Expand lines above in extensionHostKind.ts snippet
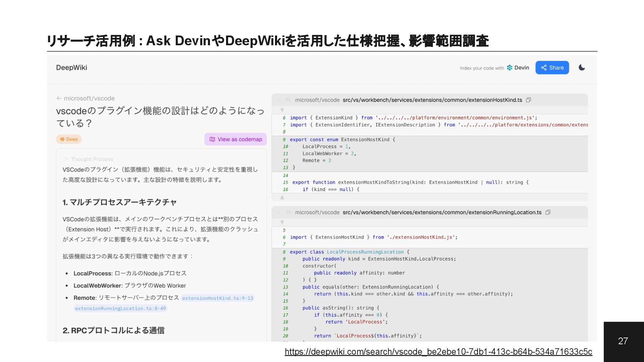This screenshot has width=644, height=362. [x=282, y=110]
